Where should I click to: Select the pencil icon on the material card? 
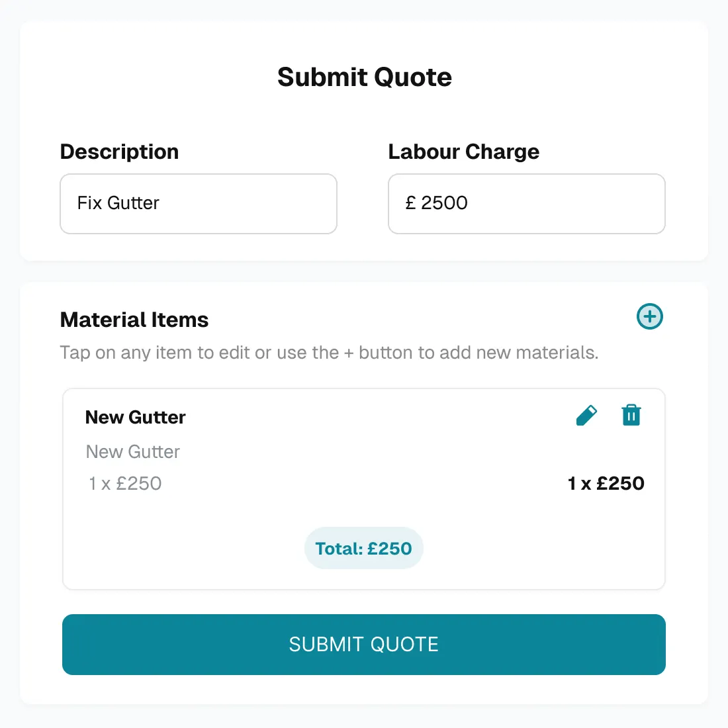pos(586,415)
